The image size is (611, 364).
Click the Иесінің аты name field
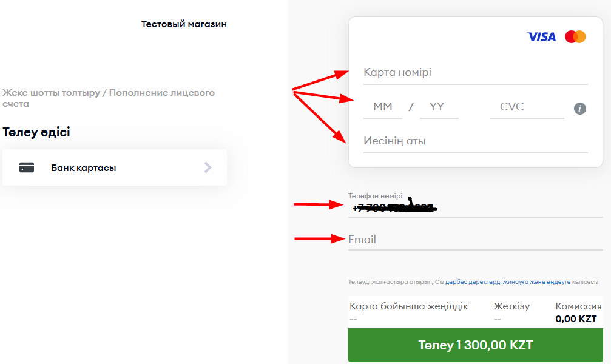(476, 141)
